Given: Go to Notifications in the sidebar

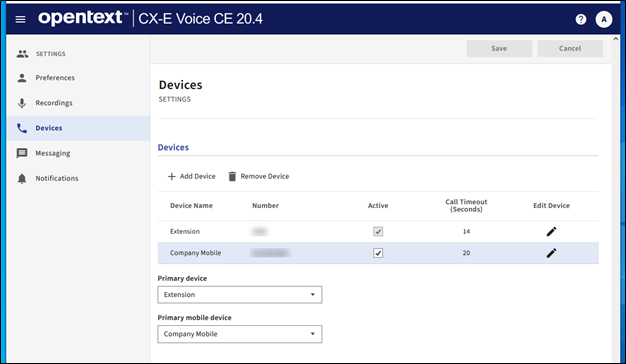Looking at the screenshot, I should (57, 178).
